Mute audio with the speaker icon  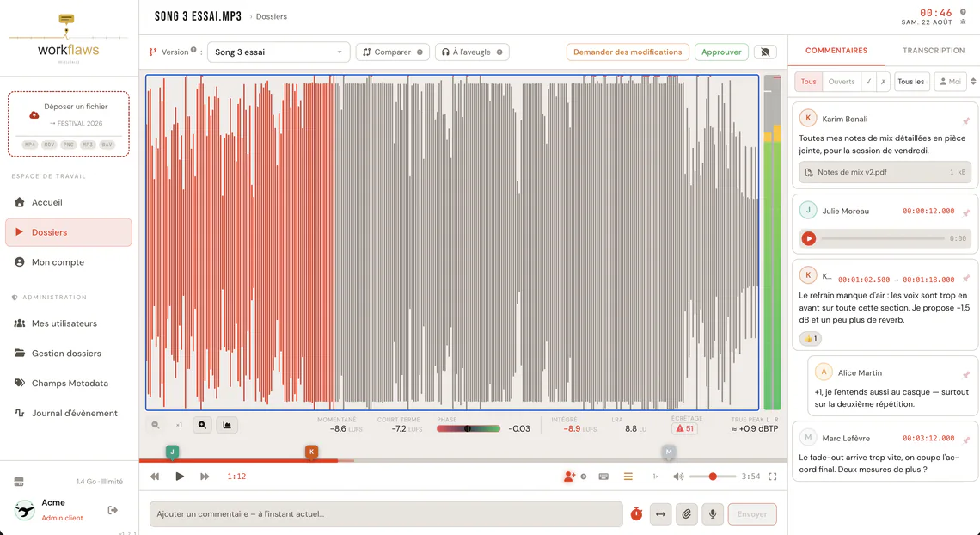tap(678, 477)
